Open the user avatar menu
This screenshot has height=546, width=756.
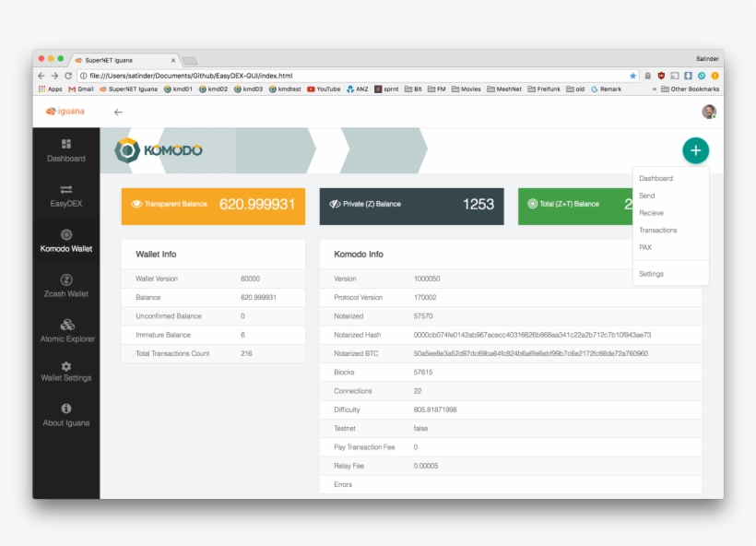(709, 112)
